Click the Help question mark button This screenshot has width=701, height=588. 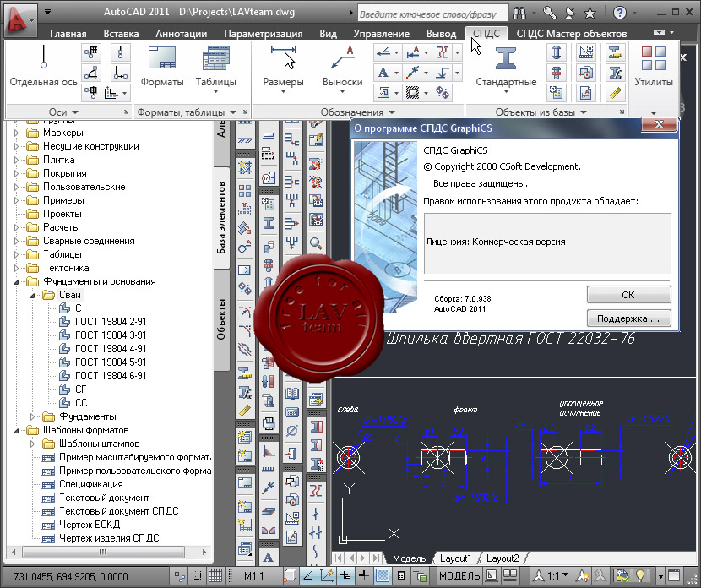click(x=619, y=13)
